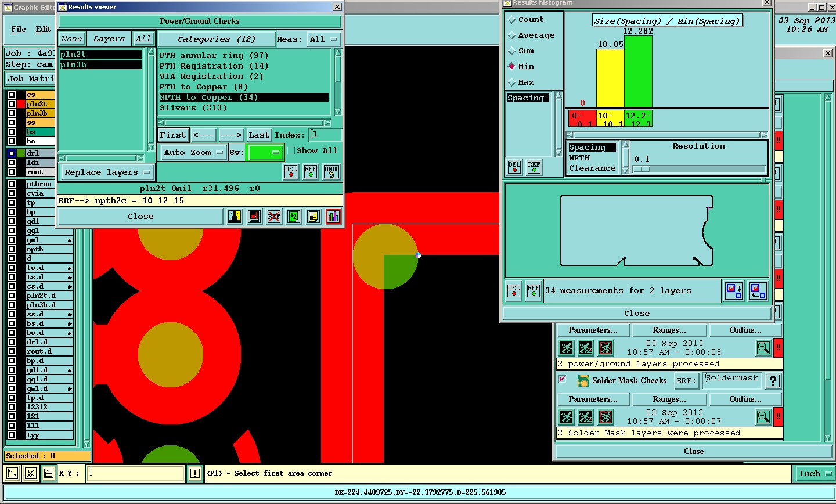Select Clearance in the histogram list
836x504 pixels.
592,168
